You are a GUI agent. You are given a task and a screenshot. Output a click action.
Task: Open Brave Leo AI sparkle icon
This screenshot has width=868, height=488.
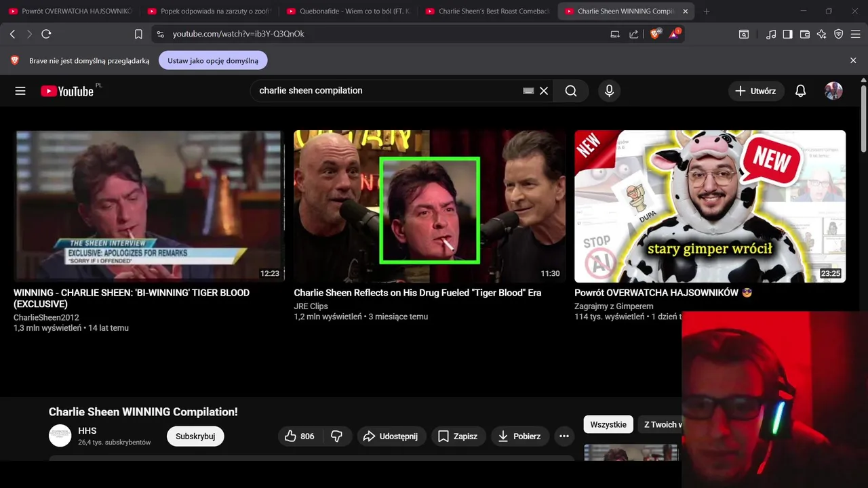(821, 34)
